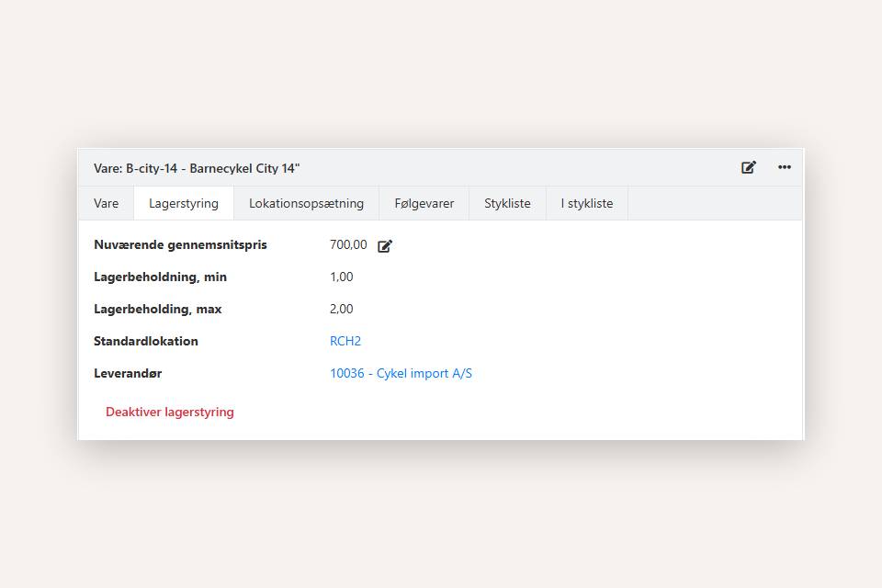Switch to the Vare tab
882x588 pixels.
coord(107,203)
